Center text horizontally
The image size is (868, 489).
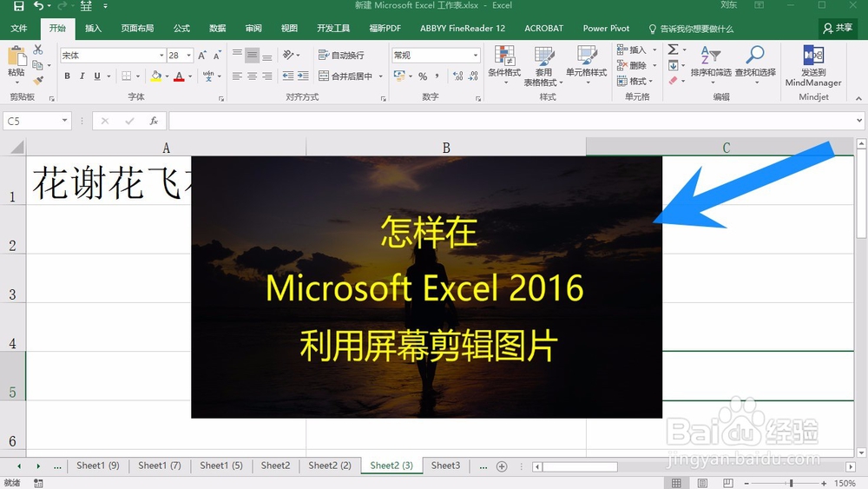coord(252,76)
